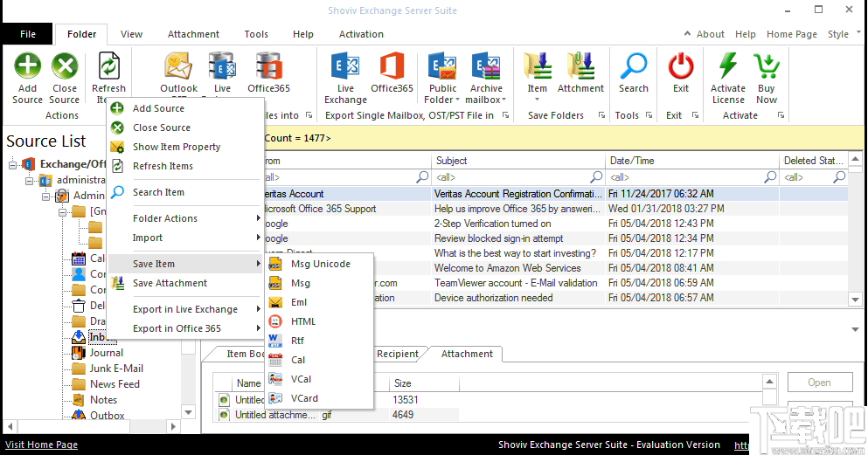The image size is (868, 455).
Task: Click the Activate License icon
Action: (728, 66)
